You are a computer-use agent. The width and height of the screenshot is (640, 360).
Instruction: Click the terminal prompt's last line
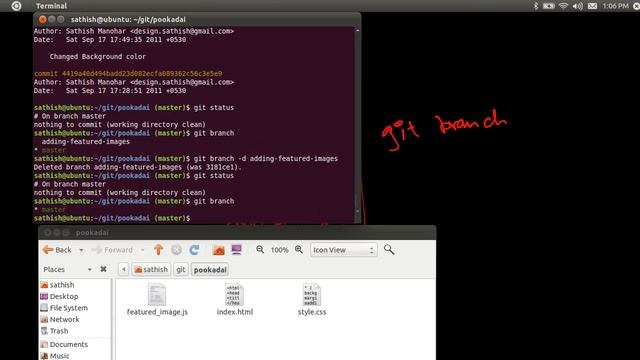click(x=112, y=218)
